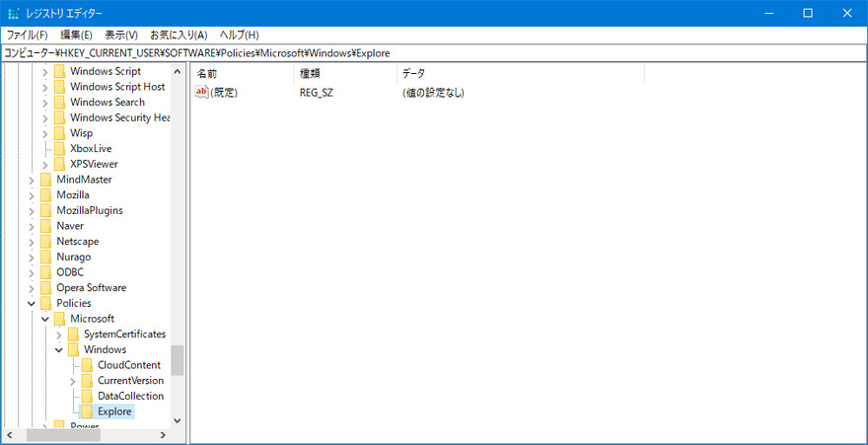Expand the MozillaPlugins key

pyautogui.click(x=33, y=211)
